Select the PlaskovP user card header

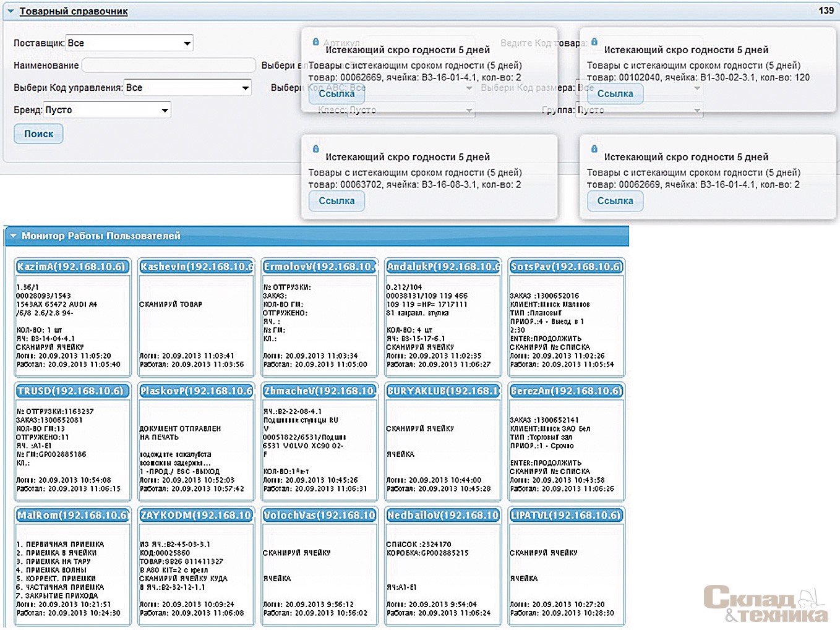click(x=196, y=391)
